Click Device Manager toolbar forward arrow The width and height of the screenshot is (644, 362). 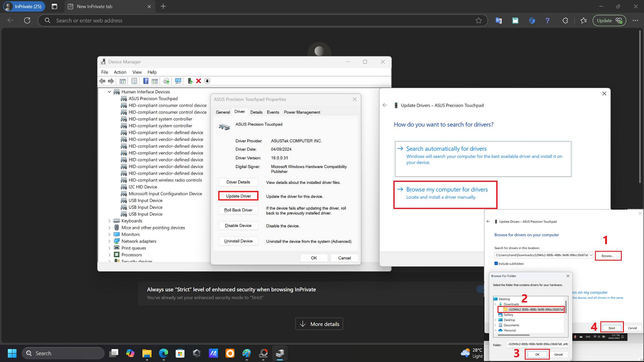(111, 81)
